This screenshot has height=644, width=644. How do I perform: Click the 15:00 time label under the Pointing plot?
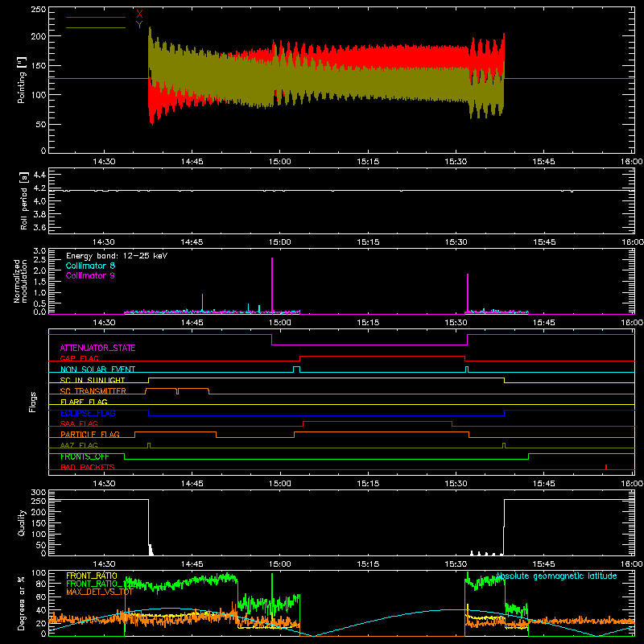(x=279, y=162)
